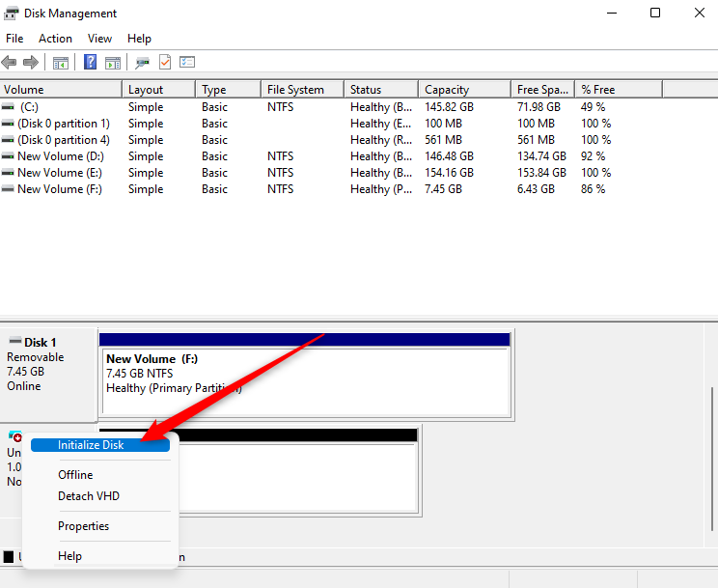Open Help via the blue question mark icon
Screen dimensions: 718x588
click(x=90, y=62)
